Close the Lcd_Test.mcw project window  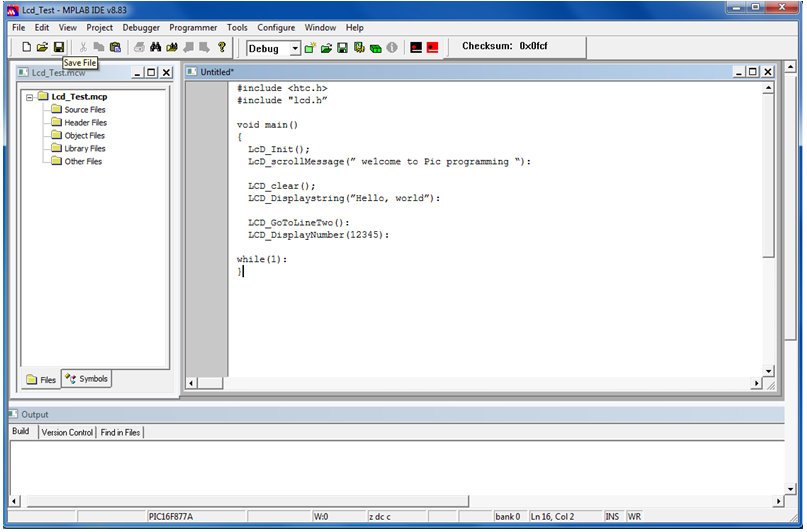(x=166, y=73)
